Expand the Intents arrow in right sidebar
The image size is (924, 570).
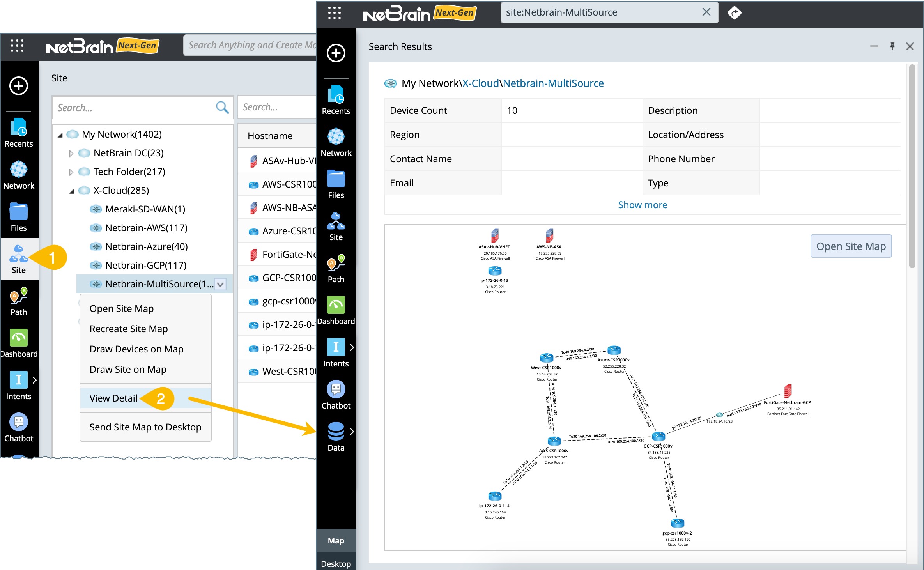pos(352,347)
